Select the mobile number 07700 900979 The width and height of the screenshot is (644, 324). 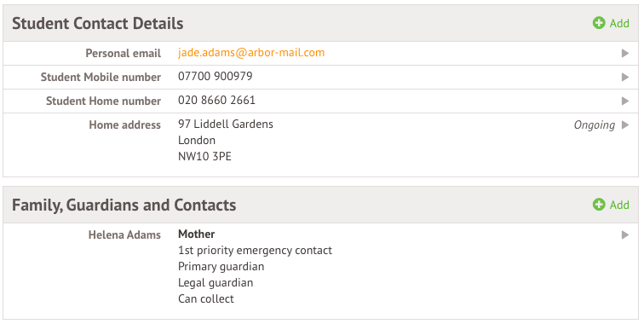coord(216,77)
